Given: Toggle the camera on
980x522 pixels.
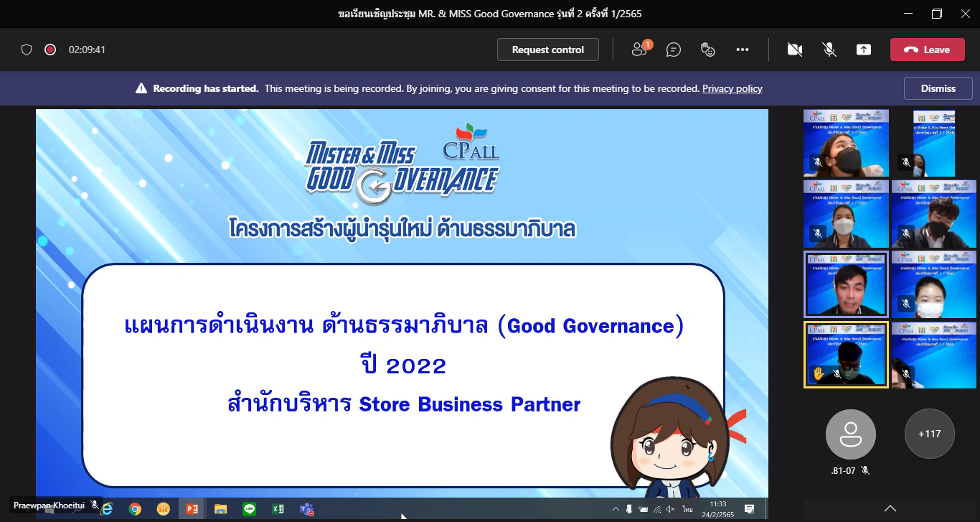Looking at the screenshot, I should click(x=794, y=50).
